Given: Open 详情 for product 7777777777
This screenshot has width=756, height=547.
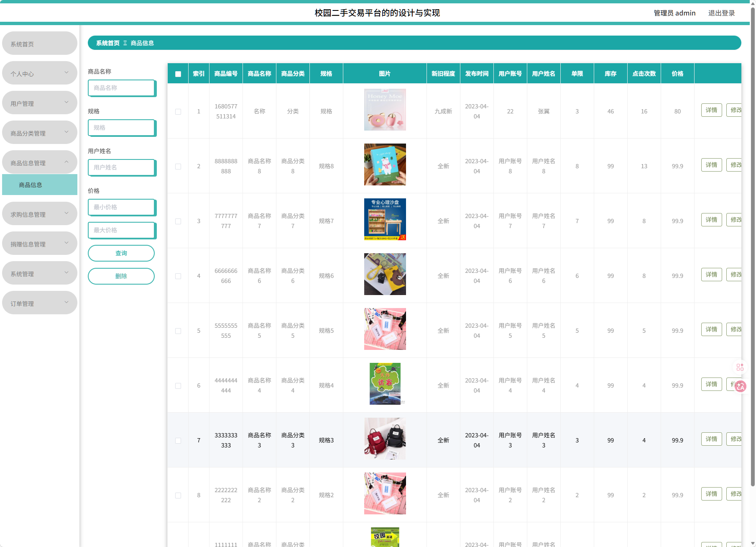Looking at the screenshot, I should [711, 220].
